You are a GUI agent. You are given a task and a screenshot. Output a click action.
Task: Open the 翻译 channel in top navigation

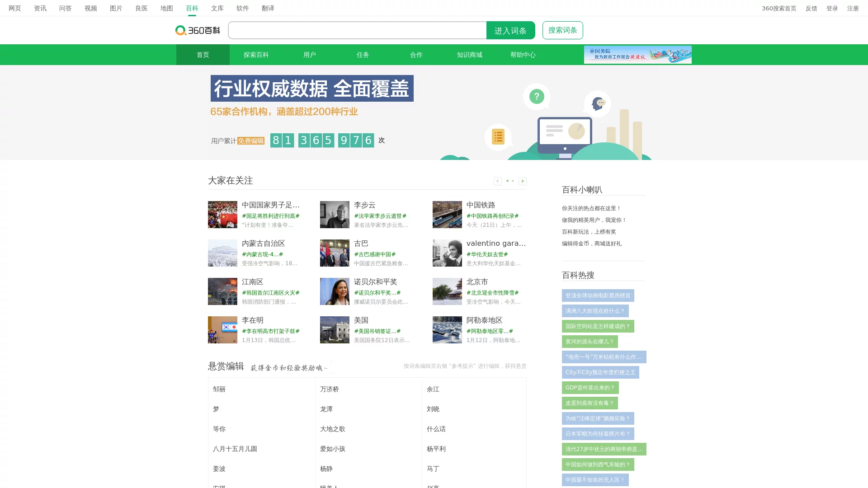coord(268,8)
